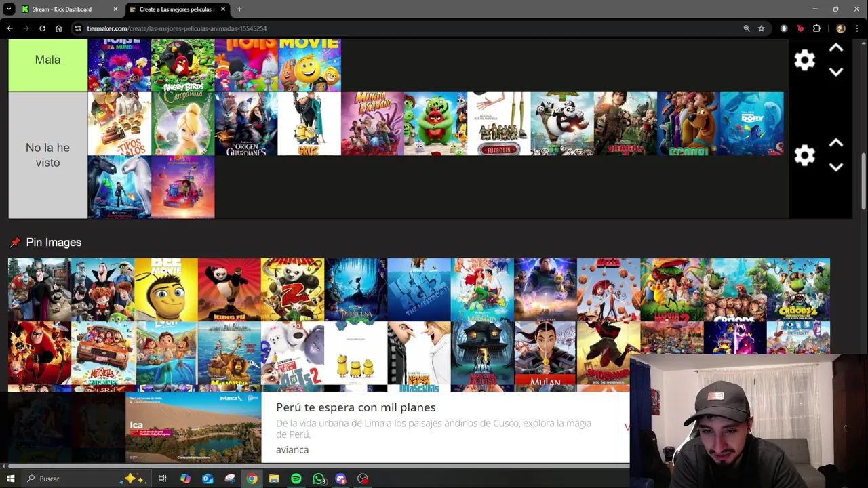Open the Windows Start menu
The image size is (868, 488).
pyautogui.click(x=11, y=479)
